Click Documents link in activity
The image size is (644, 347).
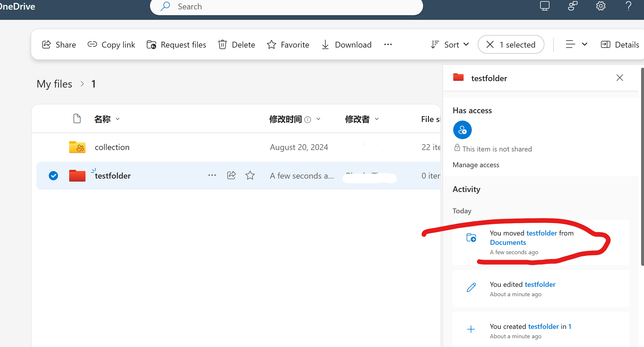508,243
